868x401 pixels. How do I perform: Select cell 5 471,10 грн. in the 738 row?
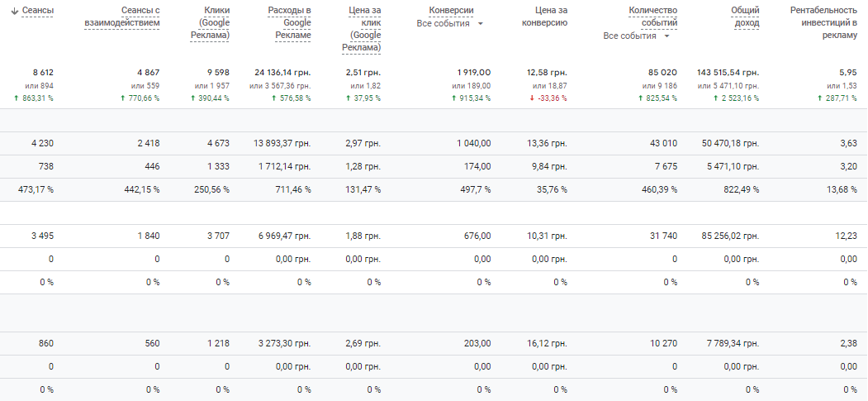point(733,167)
